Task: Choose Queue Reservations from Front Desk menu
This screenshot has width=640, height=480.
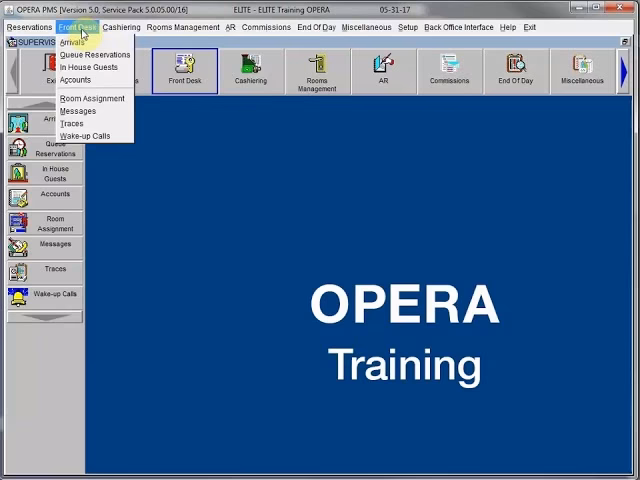Action: pyautogui.click(x=95, y=55)
